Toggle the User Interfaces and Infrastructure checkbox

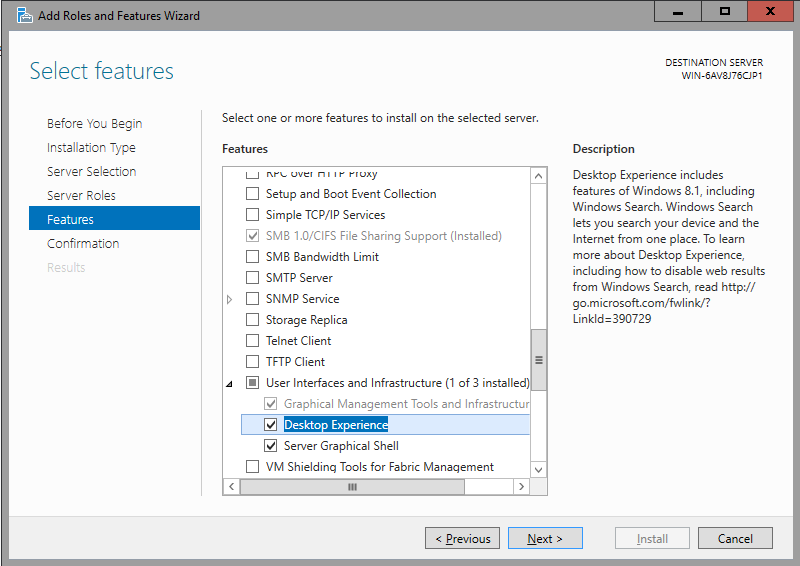click(252, 383)
